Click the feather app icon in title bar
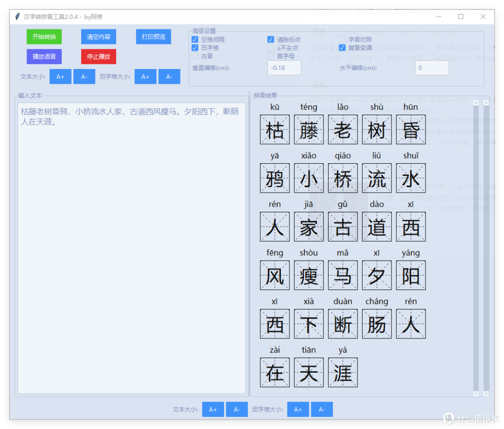The height and width of the screenshot is (429, 504). (17, 16)
